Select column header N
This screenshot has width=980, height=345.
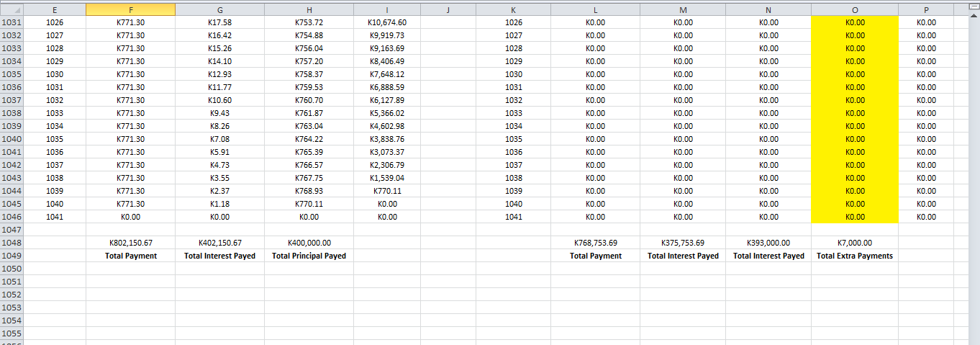(768, 9)
